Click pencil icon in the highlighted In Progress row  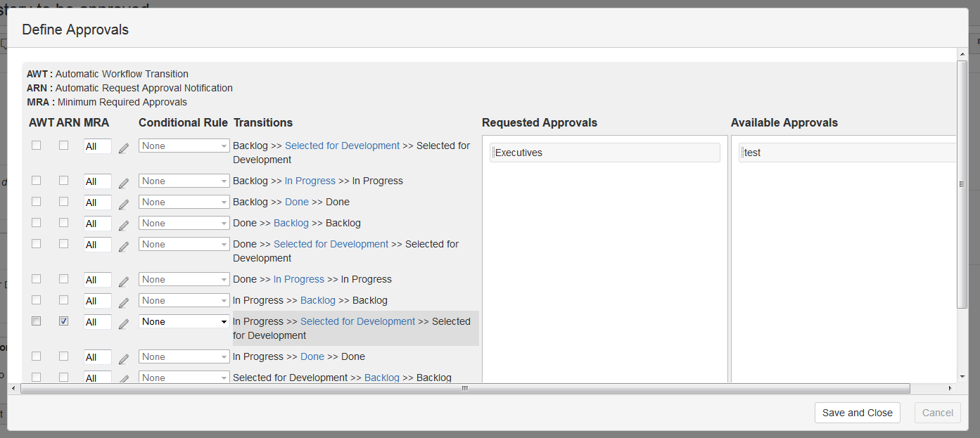124,323
